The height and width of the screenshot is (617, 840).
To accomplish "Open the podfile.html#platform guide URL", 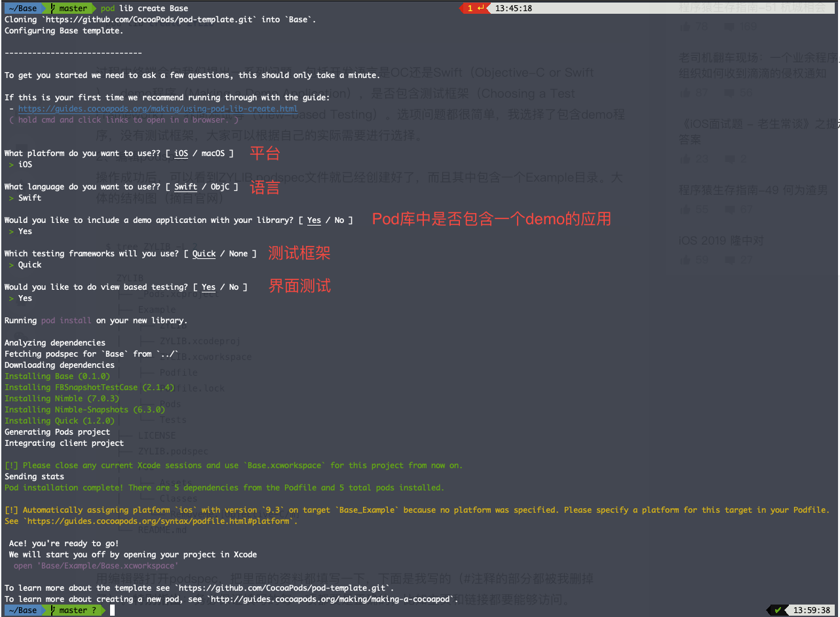I will (x=161, y=521).
